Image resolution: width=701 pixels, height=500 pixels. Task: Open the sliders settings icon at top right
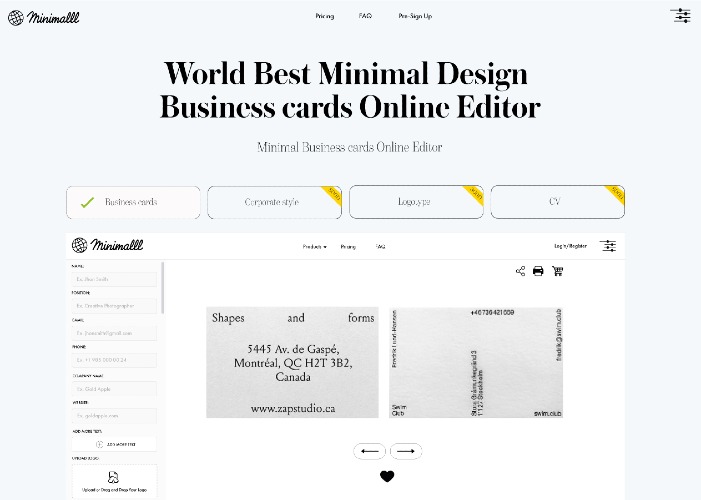click(x=682, y=16)
